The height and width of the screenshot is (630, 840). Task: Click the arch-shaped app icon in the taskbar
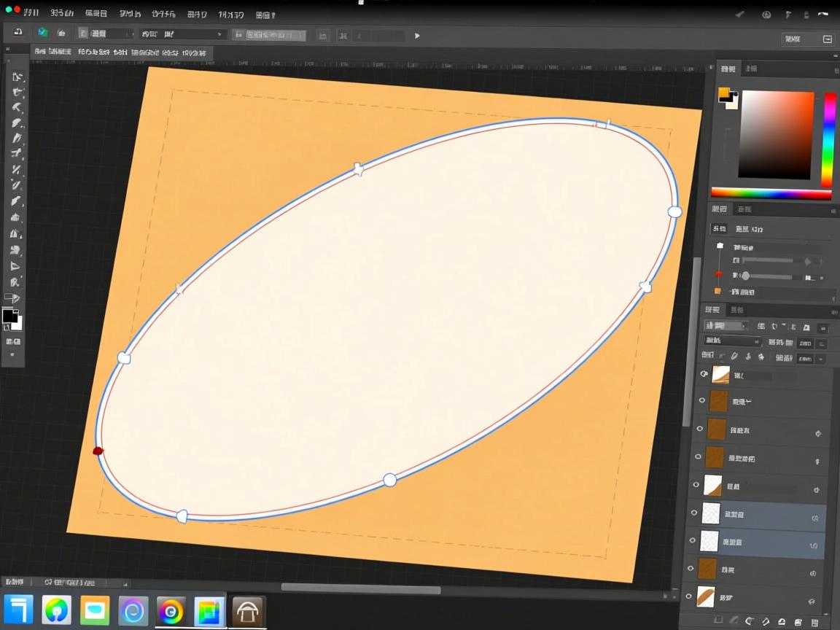pos(248,611)
